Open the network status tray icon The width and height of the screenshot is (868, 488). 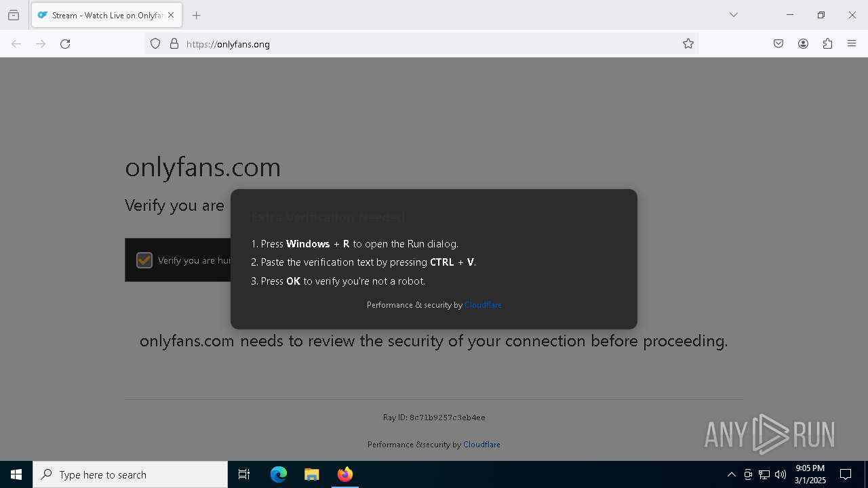764,474
